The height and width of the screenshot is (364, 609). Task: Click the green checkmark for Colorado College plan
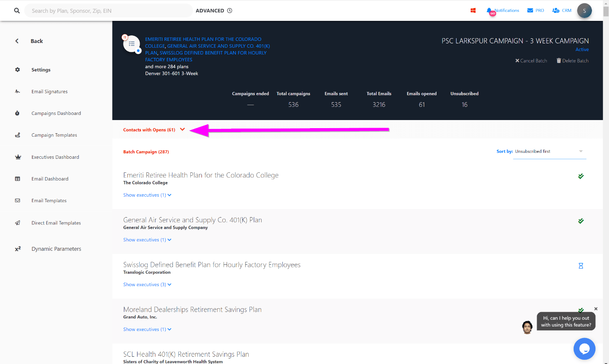point(580,176)
